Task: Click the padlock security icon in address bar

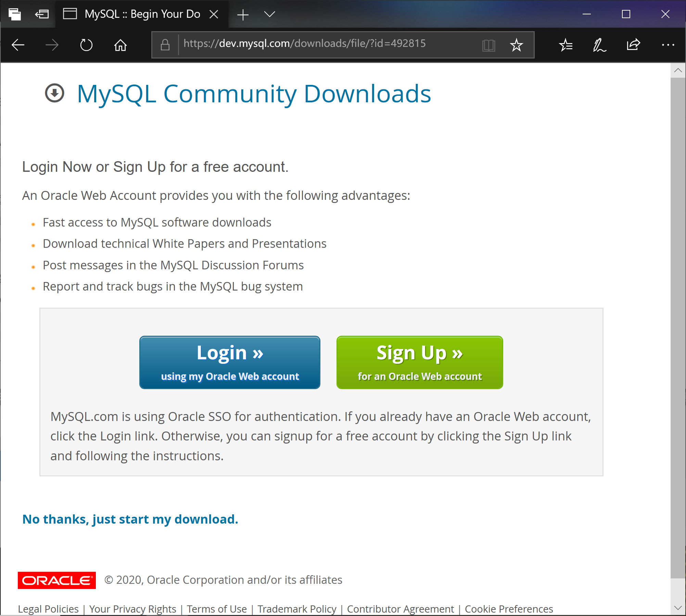Action: (165, 44)
